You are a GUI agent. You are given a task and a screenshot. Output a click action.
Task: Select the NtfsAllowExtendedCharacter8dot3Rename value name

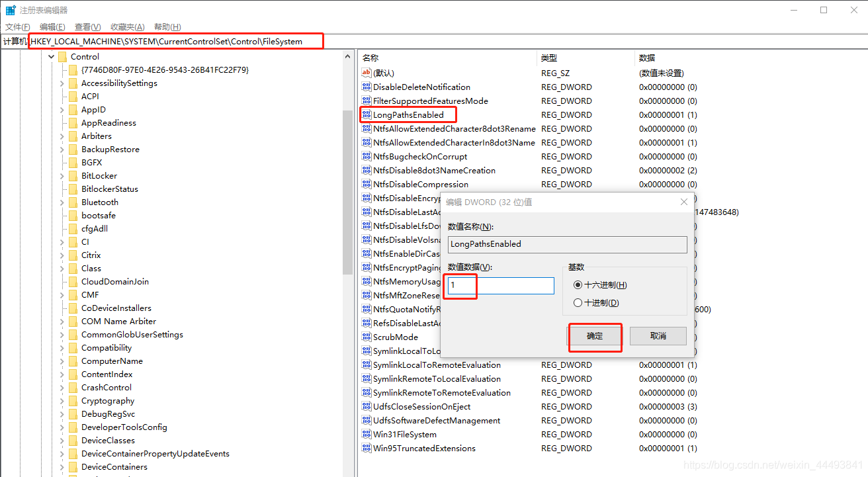tap(455, 128)
